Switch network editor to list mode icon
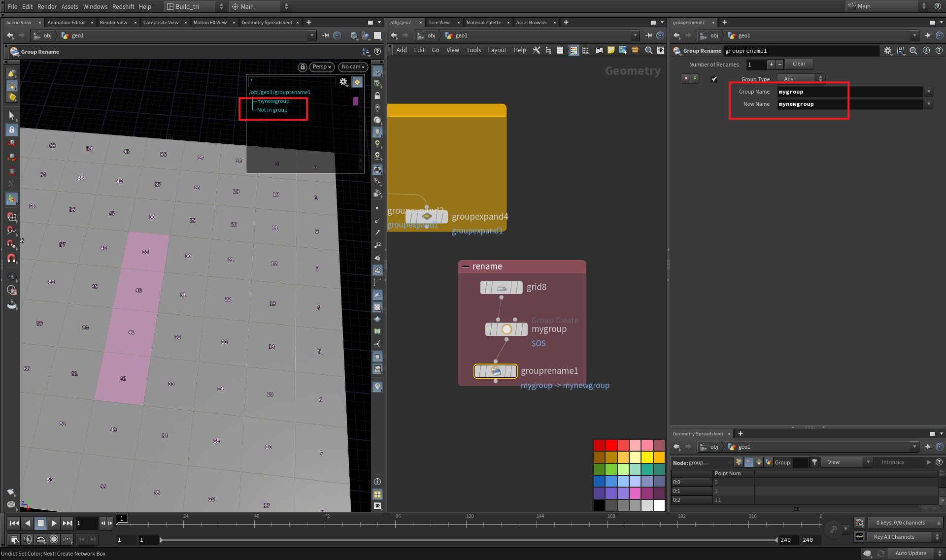 [560, 50]
